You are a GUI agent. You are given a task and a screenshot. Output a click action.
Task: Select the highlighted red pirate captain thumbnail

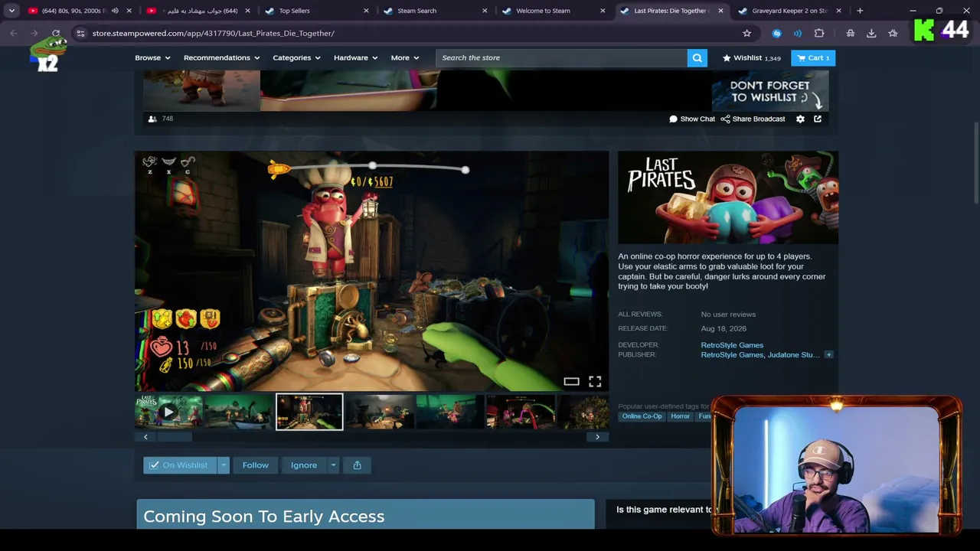309,412
